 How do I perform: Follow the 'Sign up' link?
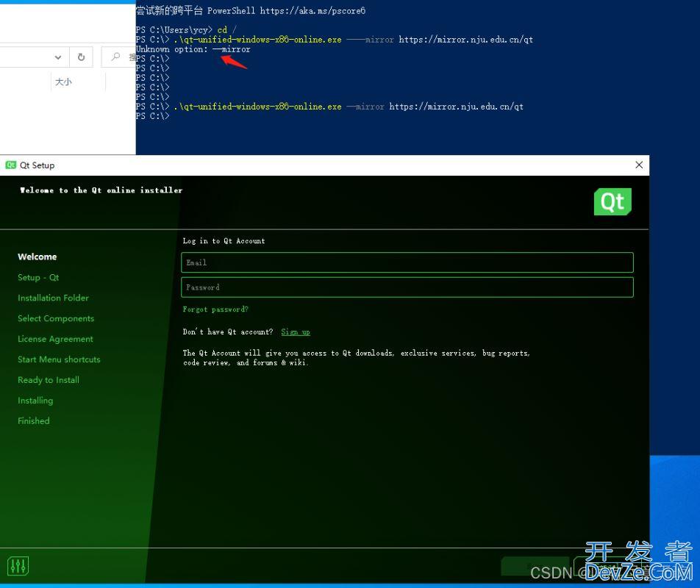click(296, 331)
